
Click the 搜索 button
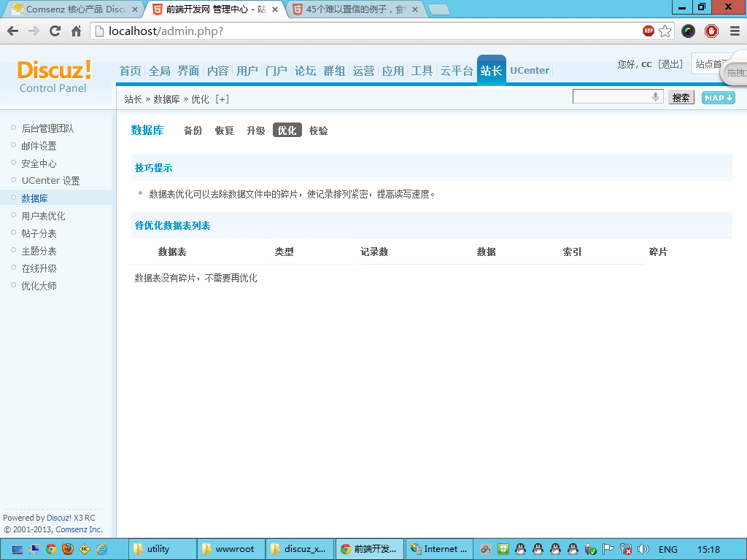pos(681,98)
